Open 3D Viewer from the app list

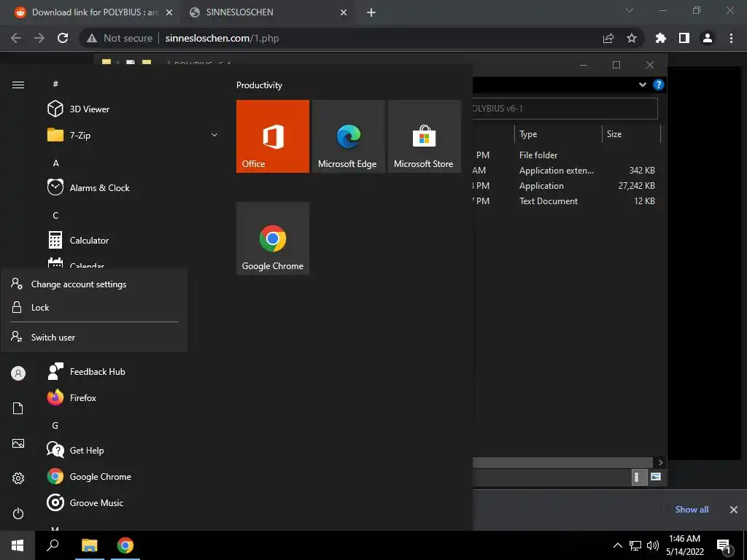[x=88, y=109]
